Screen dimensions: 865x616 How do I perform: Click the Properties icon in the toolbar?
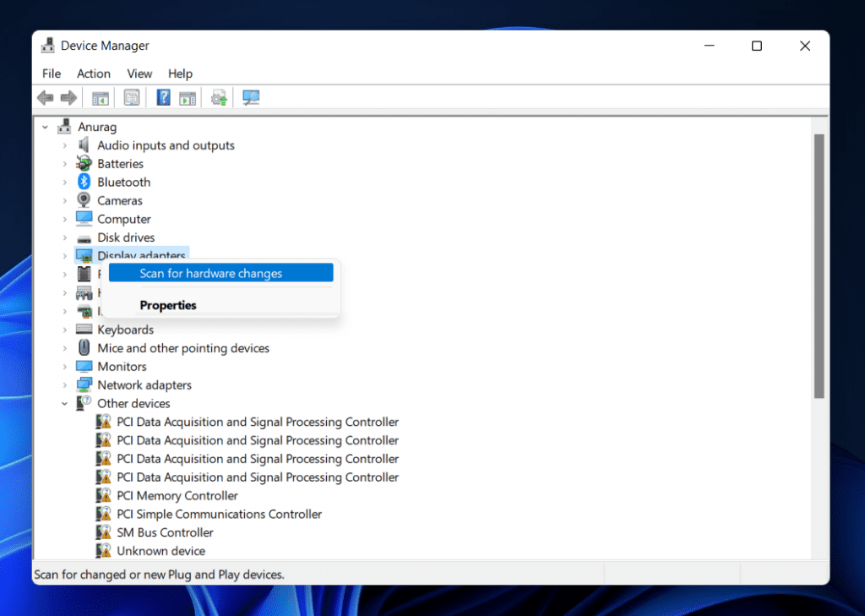pyautogui.click(x=132, y=97)
